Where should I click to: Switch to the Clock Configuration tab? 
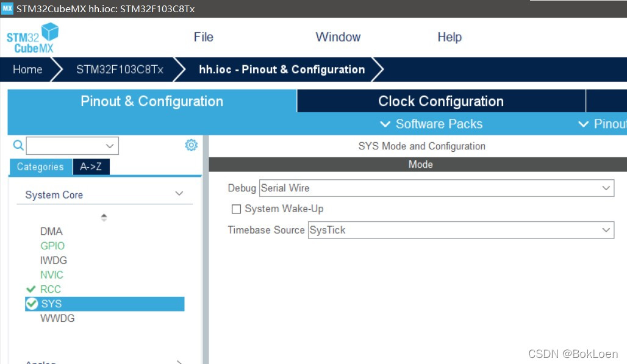pos(441,101)
